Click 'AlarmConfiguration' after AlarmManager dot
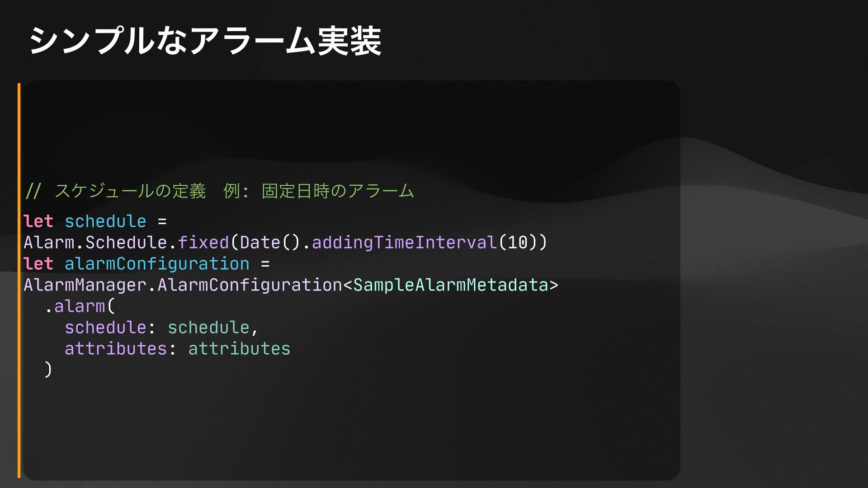Image resolution: width=868 pixels, height=488 pixels. coord(250,285)
